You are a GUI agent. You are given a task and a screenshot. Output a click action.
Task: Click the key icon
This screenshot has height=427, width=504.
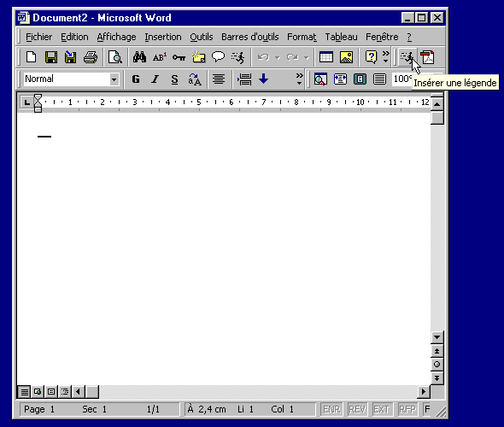tap(179, 57)
